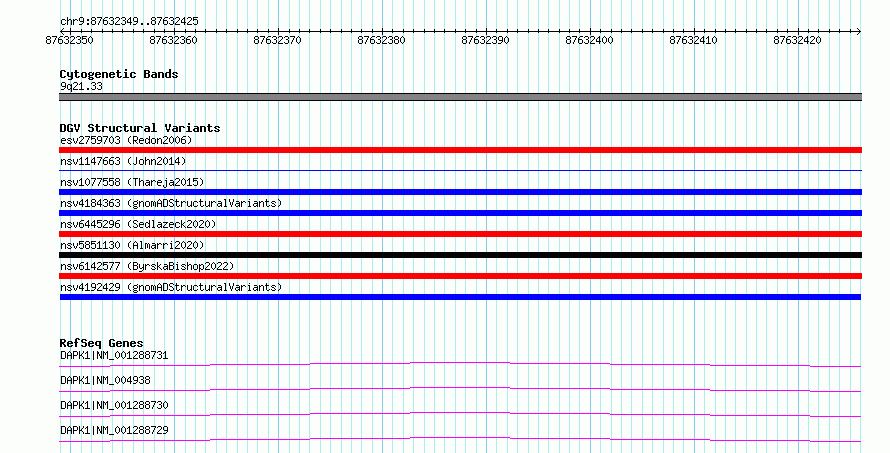Click the blue nsv4184363 variant bar
Image resolution: width=890 pixels, height=453 pixels.
coord(460,213)
